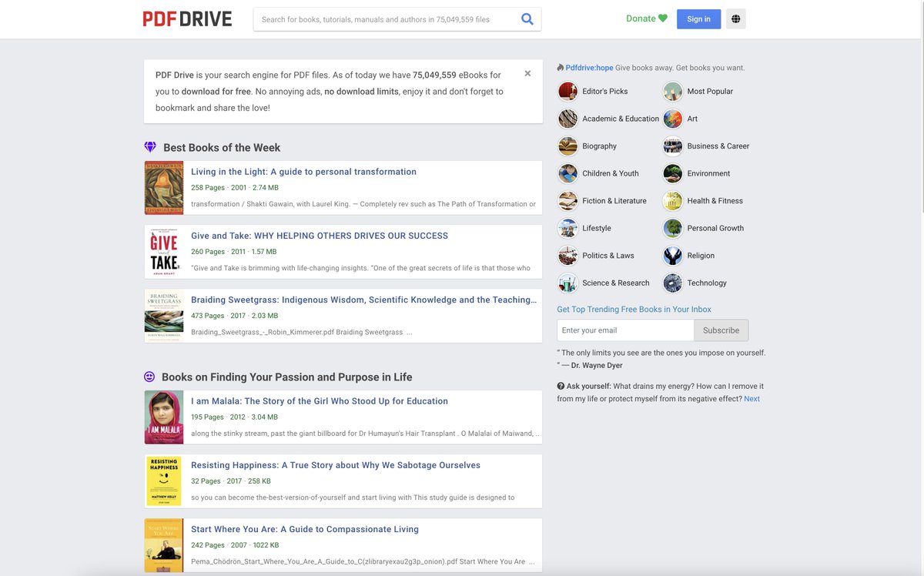This screenshot has width=924, height=576.
Task: Click the '258 Pages · 2001 · 2.74 MB' text
Action: [235, 188]
